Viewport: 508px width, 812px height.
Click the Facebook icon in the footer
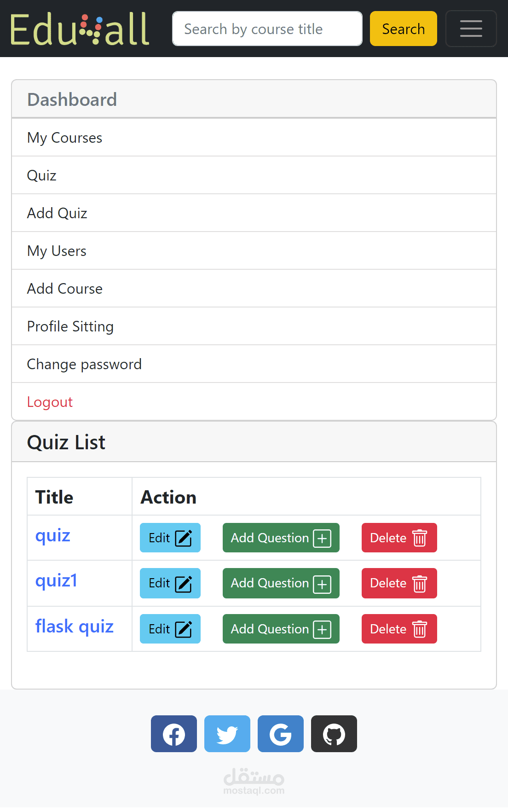coord(173,734)
